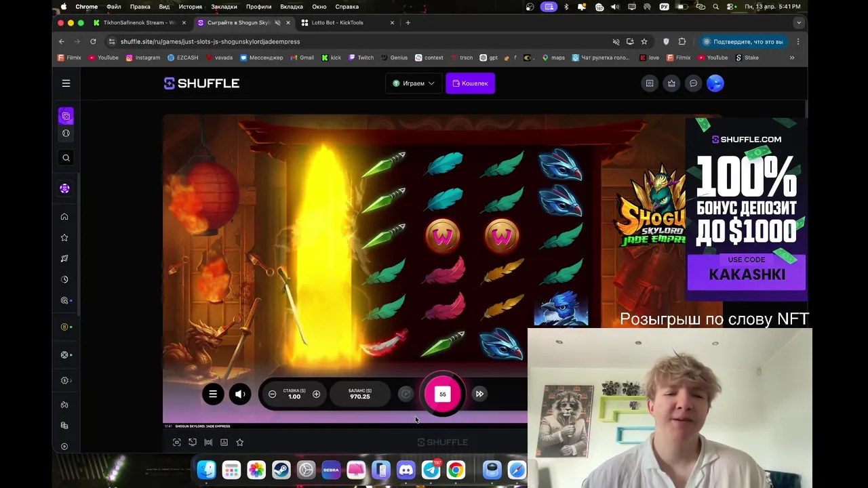Bookmark this page with star icon
Viewport: 868px width, 488px height.
pos(644,41)
